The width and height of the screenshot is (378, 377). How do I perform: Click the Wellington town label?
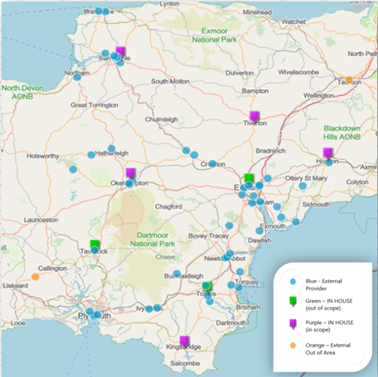point(319,96)
